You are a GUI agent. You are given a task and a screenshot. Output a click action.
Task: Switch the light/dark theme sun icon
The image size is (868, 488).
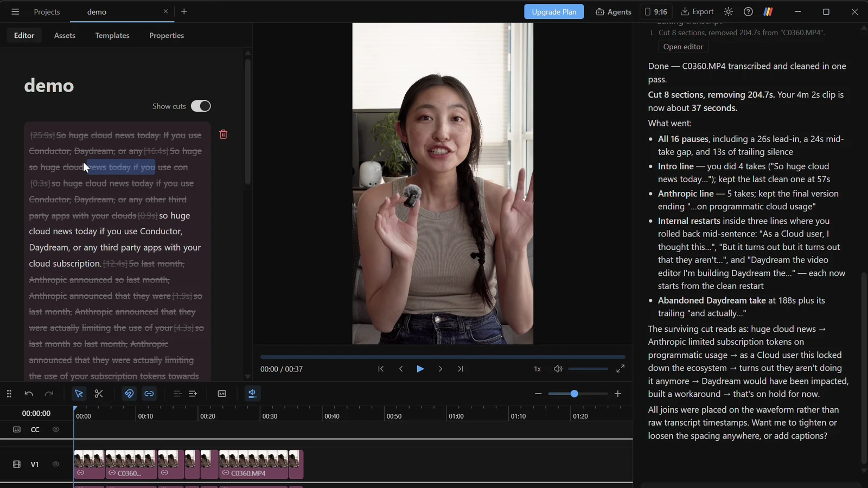pos(729,11)
